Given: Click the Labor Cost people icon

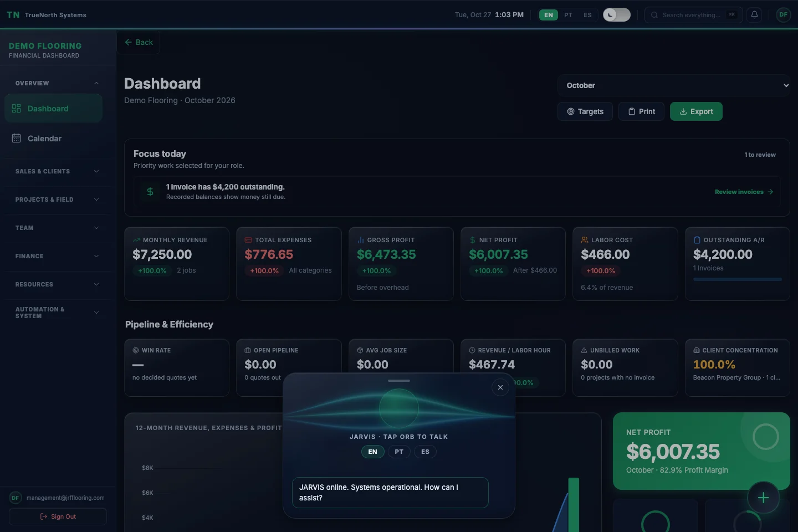Looking at the screenshot, I should [585, 240].
